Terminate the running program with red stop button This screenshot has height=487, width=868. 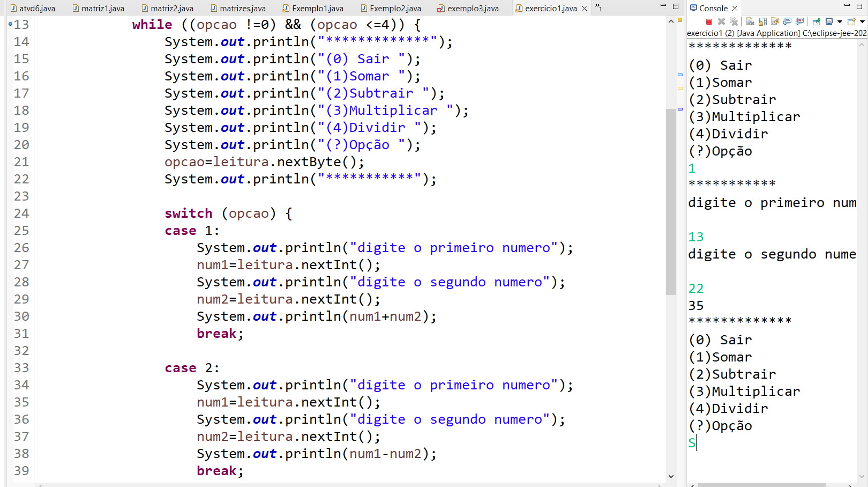709,21
